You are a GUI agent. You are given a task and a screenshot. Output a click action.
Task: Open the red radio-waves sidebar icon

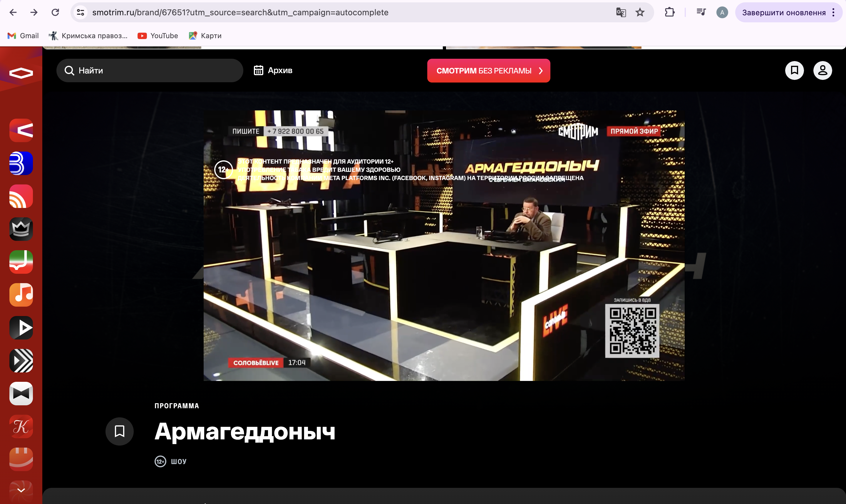pyautogui.click(x=21, y=196)
